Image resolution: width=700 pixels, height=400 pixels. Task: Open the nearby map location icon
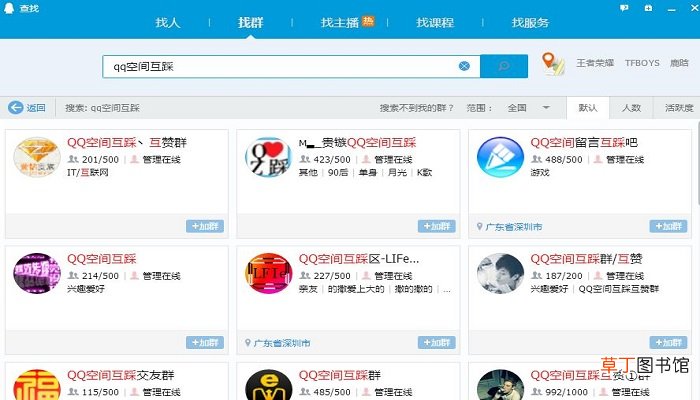(553, 64)
